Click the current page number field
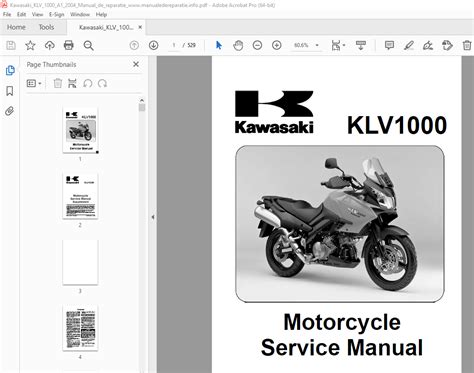Image resolution: width=474 pixels, height=373 pixels. (174, 45)
